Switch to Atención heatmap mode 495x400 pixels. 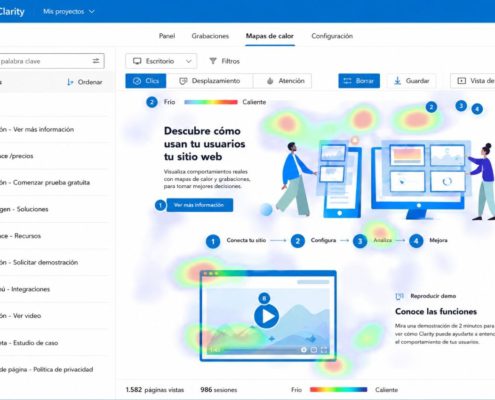click(x=283, y=81)
